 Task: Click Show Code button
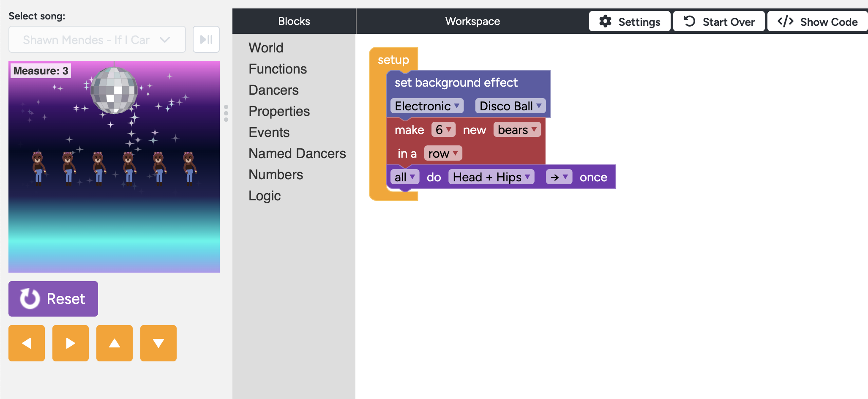click(x=817, y=22)
